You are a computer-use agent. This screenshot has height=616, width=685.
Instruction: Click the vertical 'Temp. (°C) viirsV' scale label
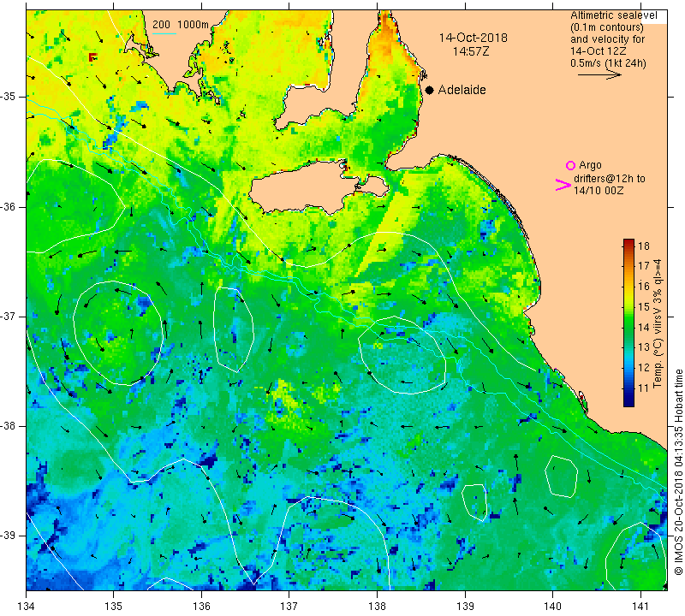[x=658, y=323]
